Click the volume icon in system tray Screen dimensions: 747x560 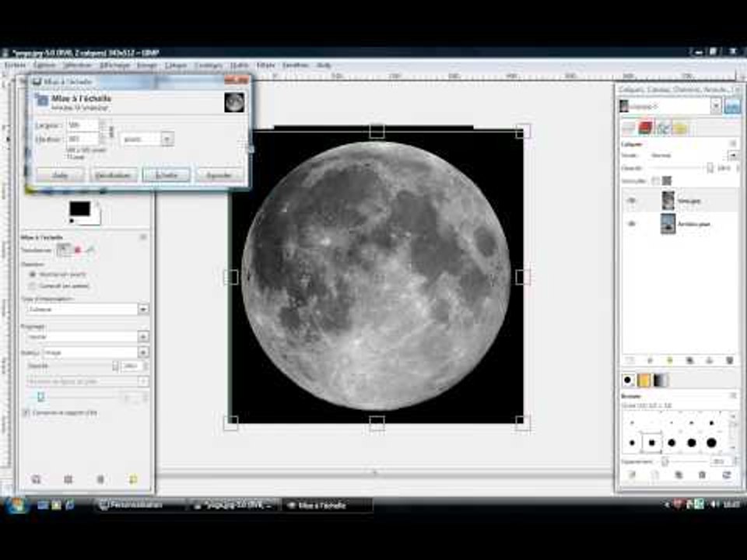(715, 504)
